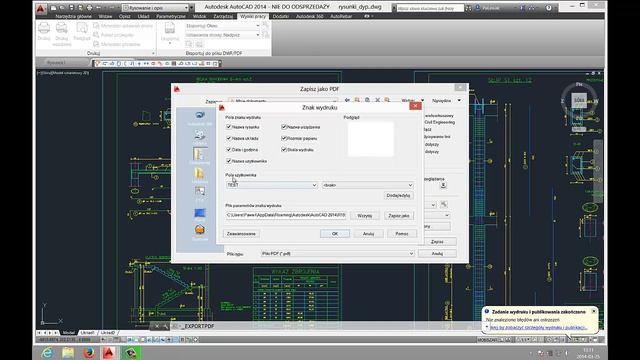Click the Dodaj/edytuj button
The image size is (640, 360).
pos(398,196)
